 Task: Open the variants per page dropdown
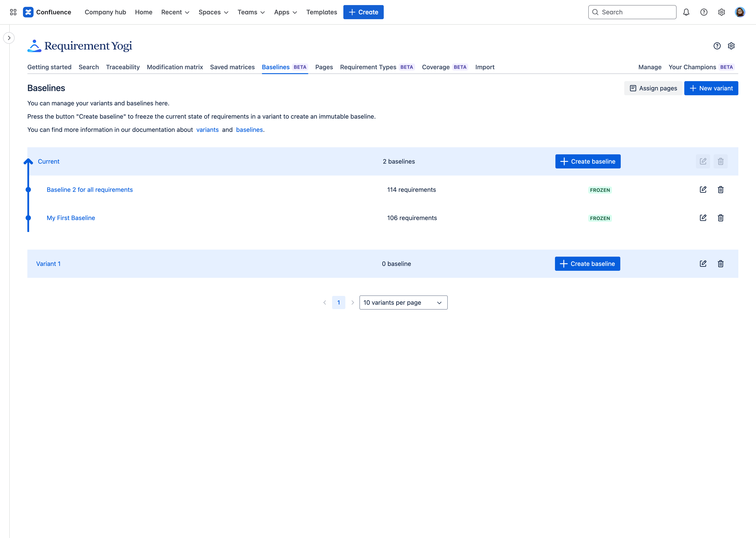[403, 303]
